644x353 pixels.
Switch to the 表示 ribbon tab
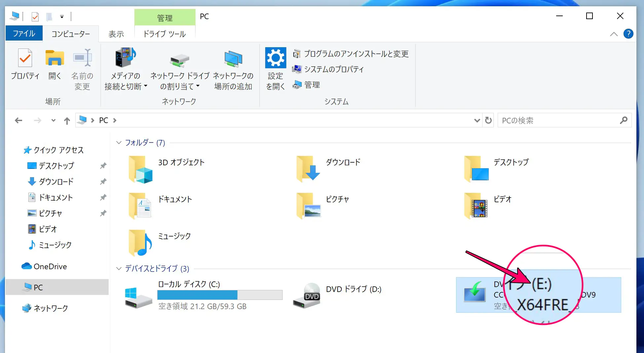coord(116,34)
